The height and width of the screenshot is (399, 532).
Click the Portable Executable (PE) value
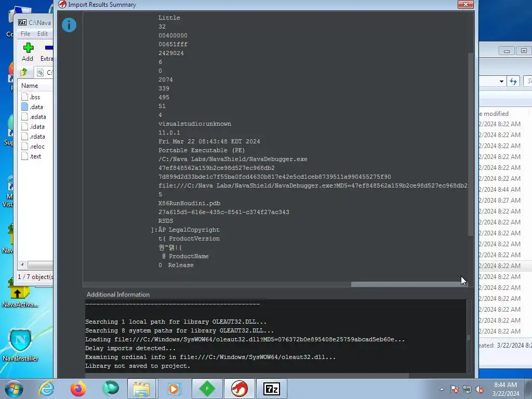(202, 150)
